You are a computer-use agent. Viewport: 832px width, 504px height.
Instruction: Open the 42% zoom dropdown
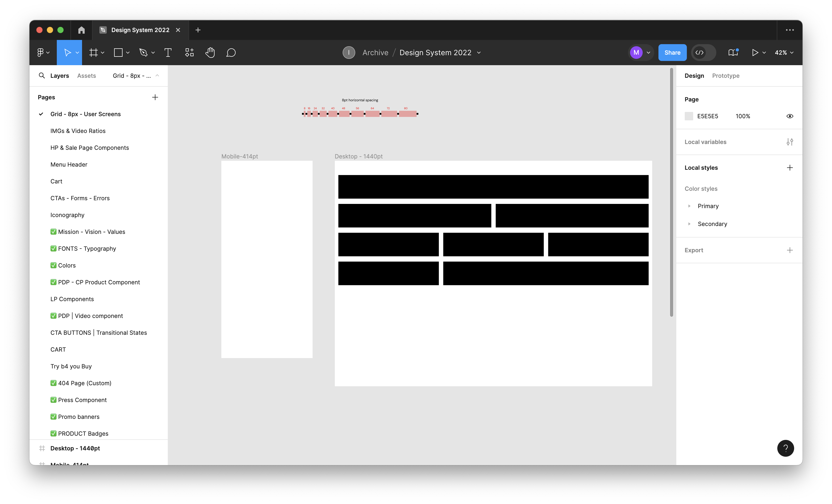coord(784,52)
